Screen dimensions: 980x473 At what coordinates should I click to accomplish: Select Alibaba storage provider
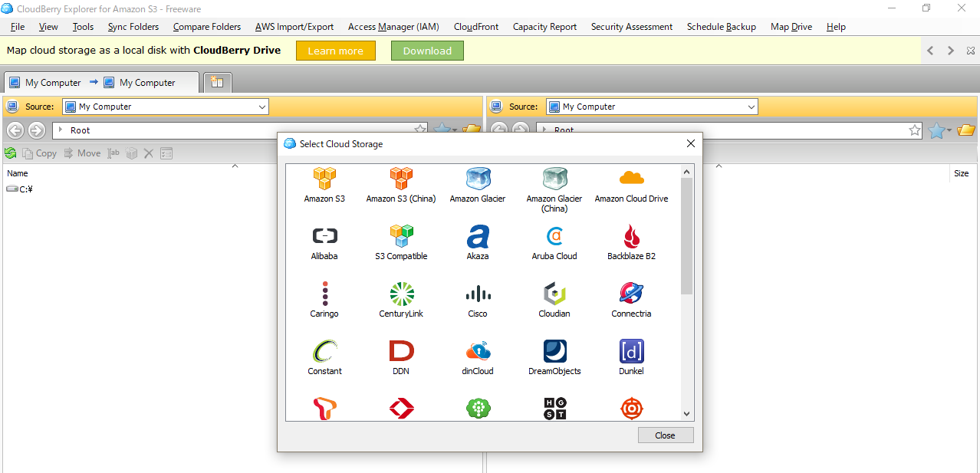pos(324,242)
